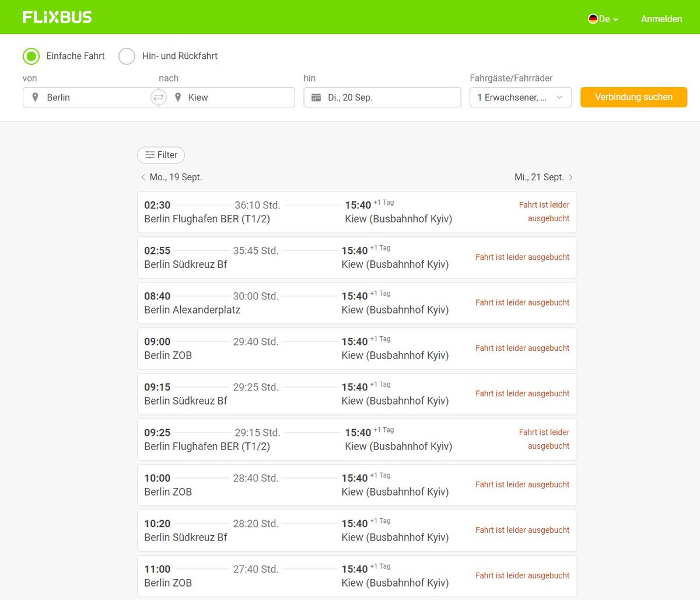Click the 29:40 Std. duration text
Screen dimensions: 700x600
[256, 341]
